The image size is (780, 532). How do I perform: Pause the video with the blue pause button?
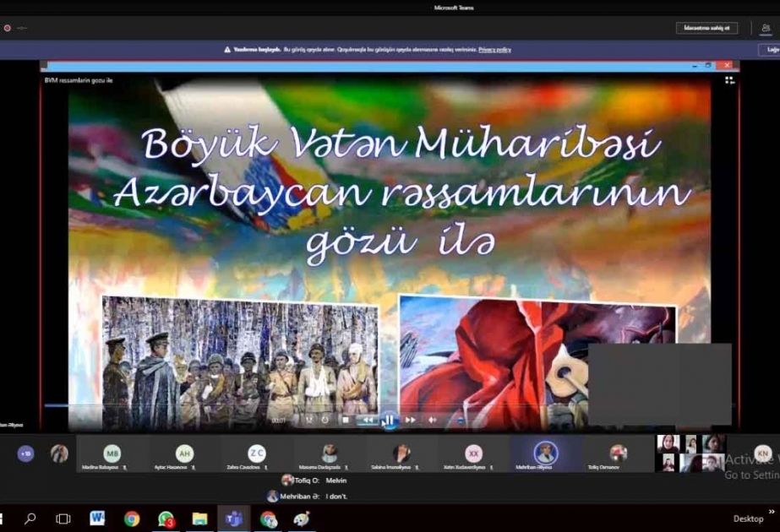tap(389, 421)
